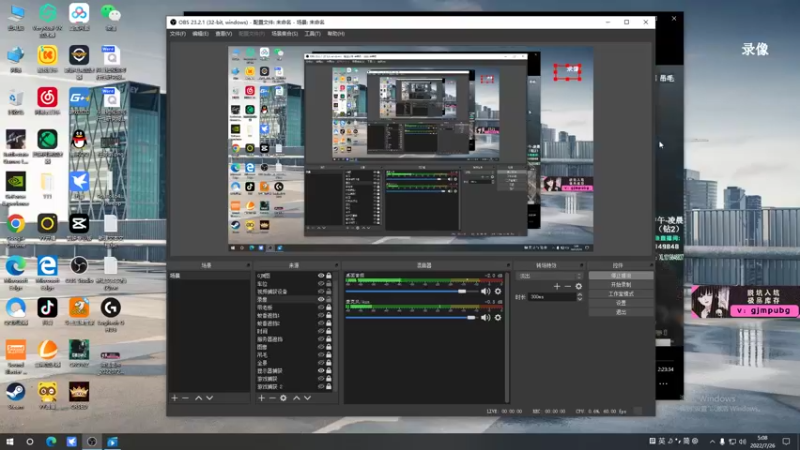This screenshot has height=450, width=800.
Task: Decrease transition duration with the down arrow
Action: click(580, 299)
